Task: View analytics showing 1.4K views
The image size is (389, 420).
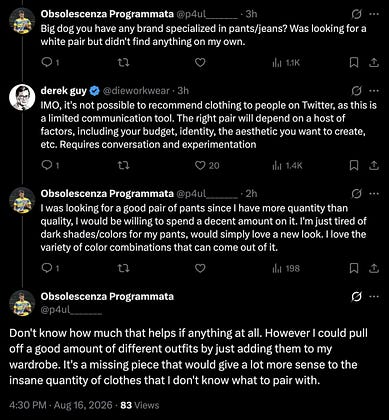Action: 287,165
